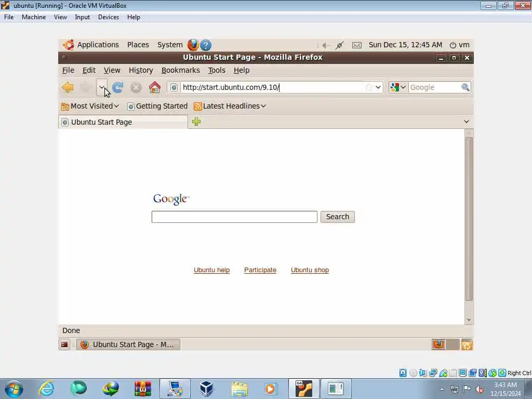Click the Google search box on the page

(234, 217)
